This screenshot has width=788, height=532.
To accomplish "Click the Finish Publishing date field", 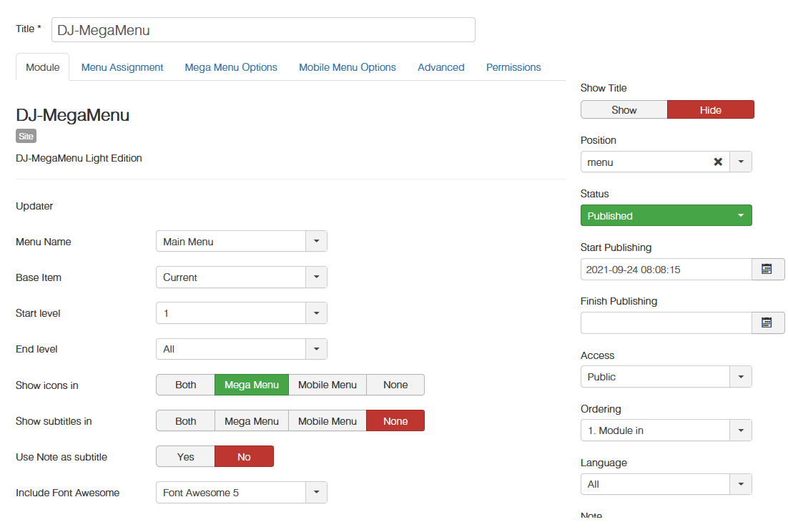I will [666, 323].
